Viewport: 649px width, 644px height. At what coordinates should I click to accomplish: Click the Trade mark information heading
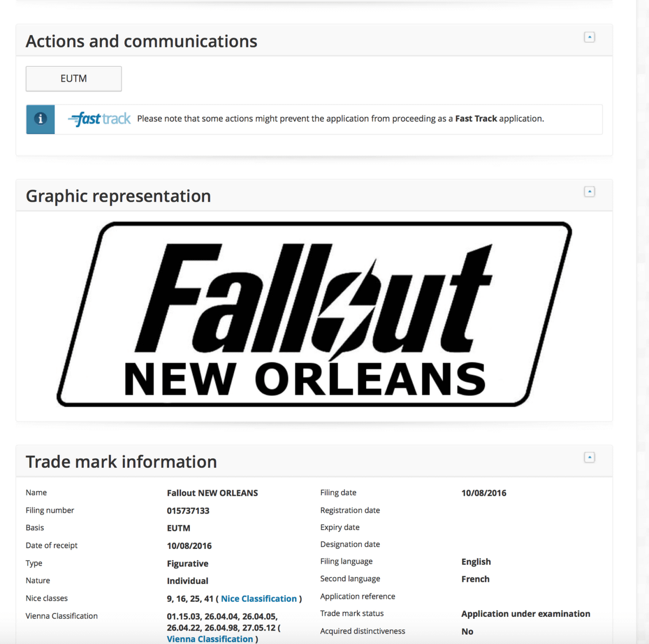121,462
